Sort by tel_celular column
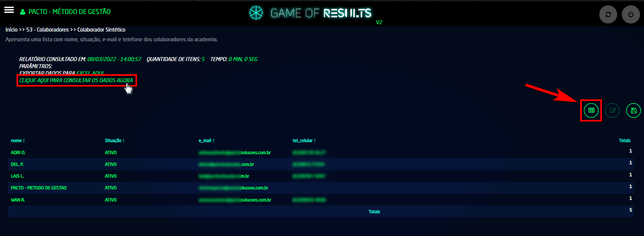Image resolution: width=644 pixels, height=236 pixels. click(x=304, y=141)
